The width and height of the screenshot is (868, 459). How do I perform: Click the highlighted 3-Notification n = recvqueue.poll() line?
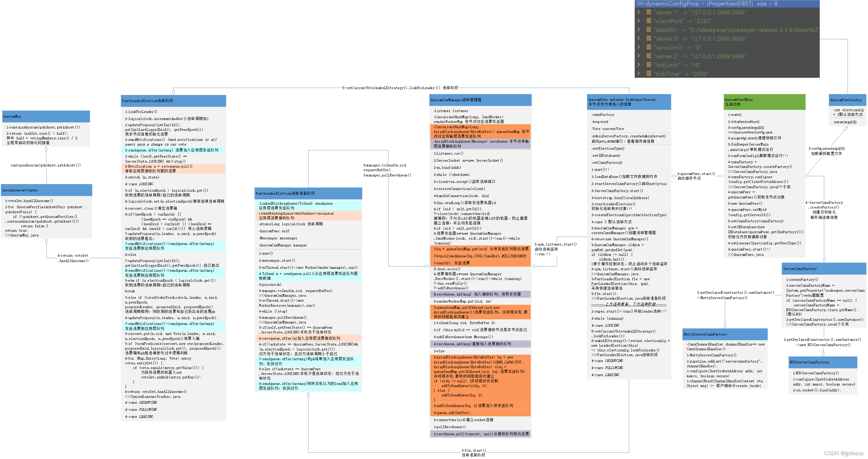pos(173,169)
